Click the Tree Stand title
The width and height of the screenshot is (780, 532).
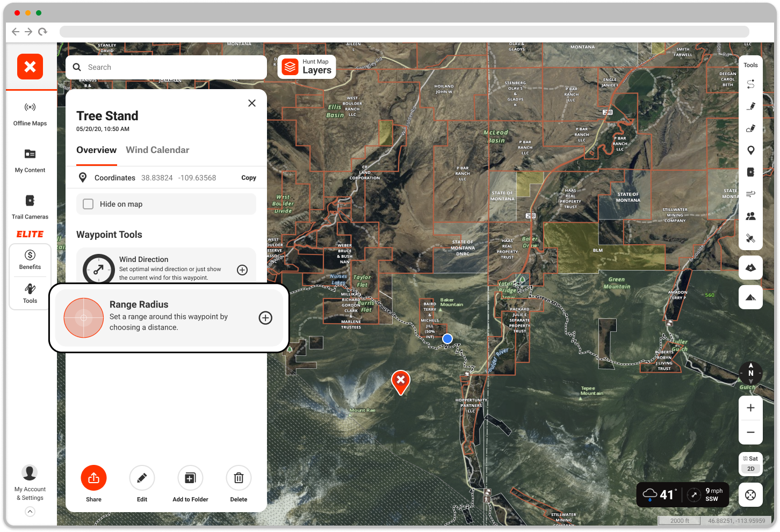tap(107, 116)
